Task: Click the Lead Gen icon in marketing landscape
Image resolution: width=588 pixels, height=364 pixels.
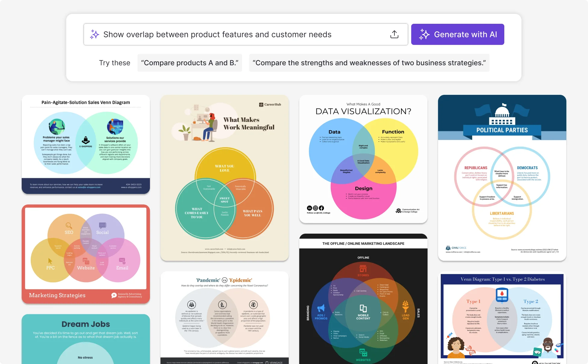Action: click(x=406, y=306)
